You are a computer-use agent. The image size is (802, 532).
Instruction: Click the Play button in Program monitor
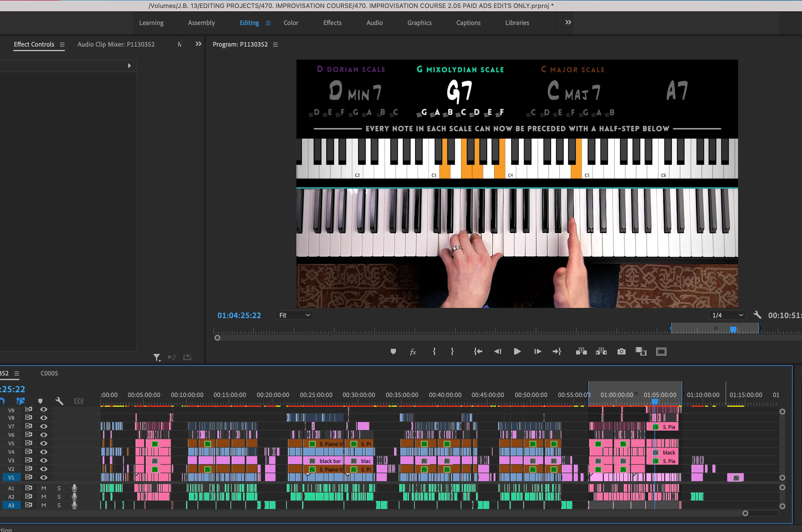(517, 352)
